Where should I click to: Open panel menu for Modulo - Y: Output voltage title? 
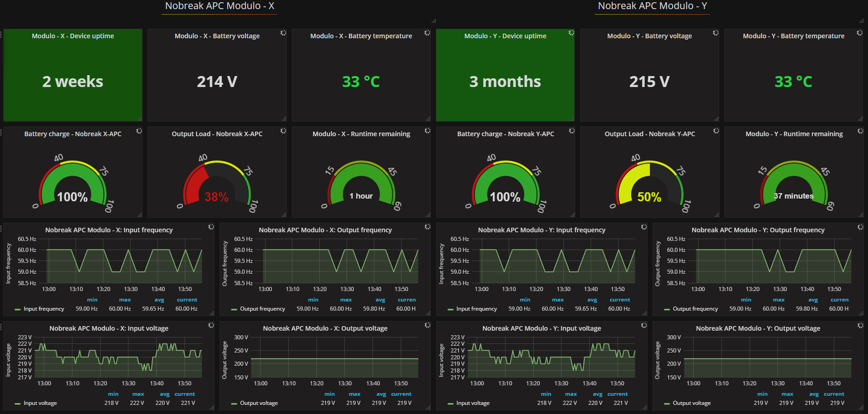(x=758, y=328)
